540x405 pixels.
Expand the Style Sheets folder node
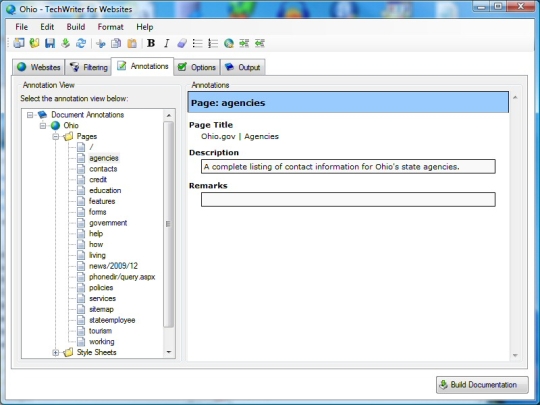[x=55, y=352]
